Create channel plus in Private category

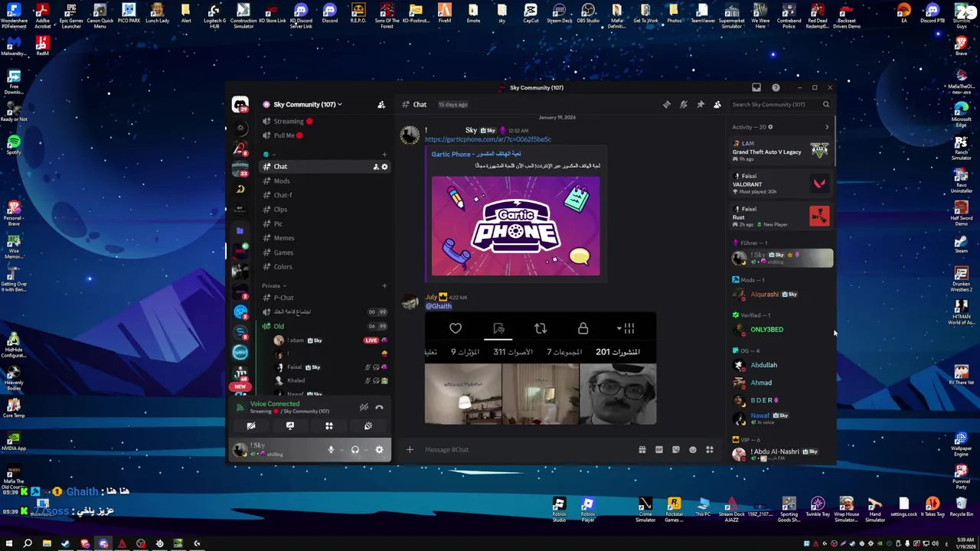384,286
